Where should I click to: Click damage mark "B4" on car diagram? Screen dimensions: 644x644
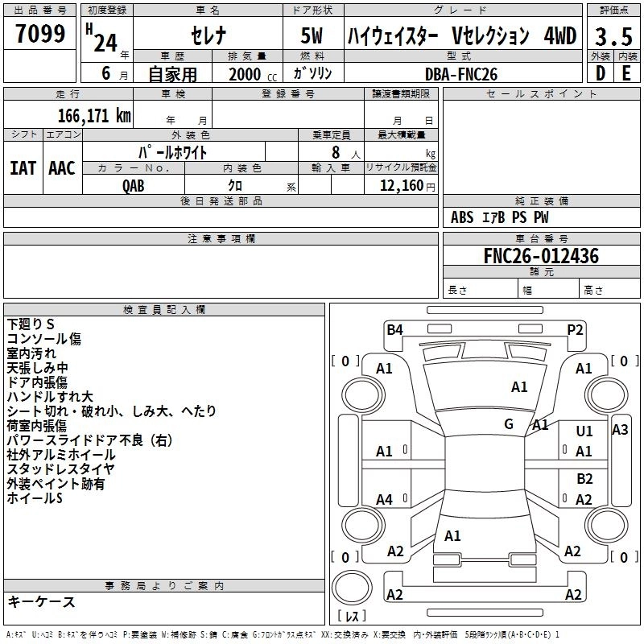coord(394,330)
